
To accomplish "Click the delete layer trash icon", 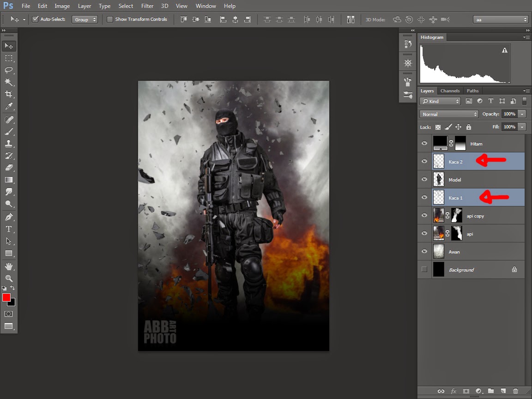I will (515, 391).
